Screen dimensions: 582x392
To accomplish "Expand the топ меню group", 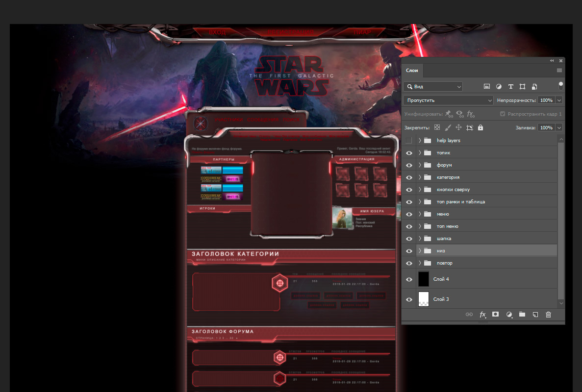I will (420, 226).
